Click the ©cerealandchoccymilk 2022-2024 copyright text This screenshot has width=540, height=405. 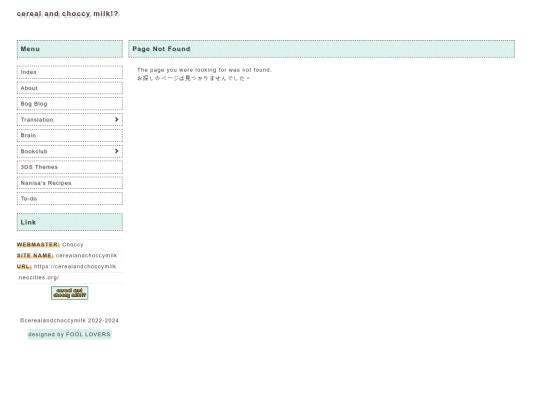69,321
